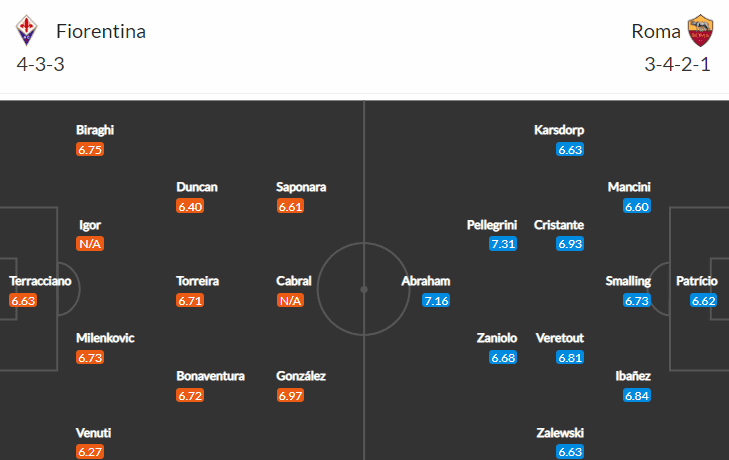This screenshot has width=729, height=460.
Task: Select Karsdorp on the Roma side
Action: click(559, 130)
